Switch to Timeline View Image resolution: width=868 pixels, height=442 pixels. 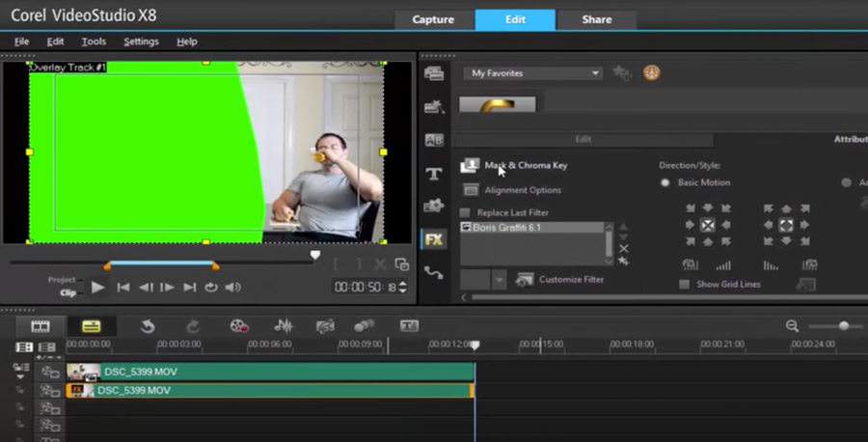point(92,326)
